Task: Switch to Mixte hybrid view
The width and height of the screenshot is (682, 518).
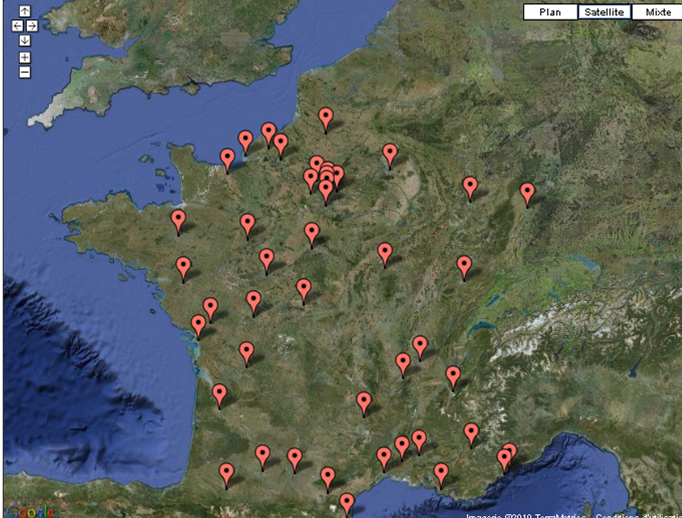Action: [x=657, y=12]
